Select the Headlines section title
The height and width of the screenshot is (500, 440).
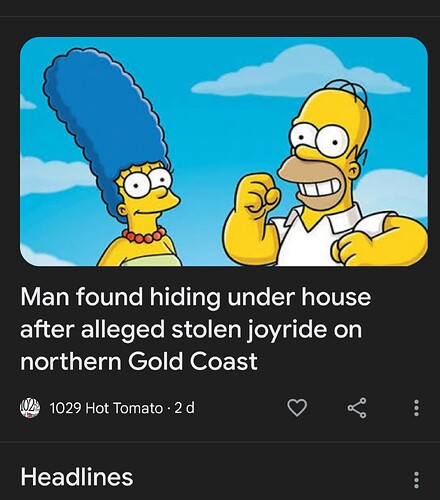pos(77,477)
